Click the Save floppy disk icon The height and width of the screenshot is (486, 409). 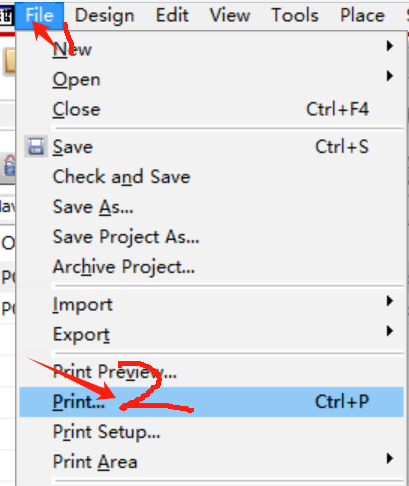(x=36, y=147)
